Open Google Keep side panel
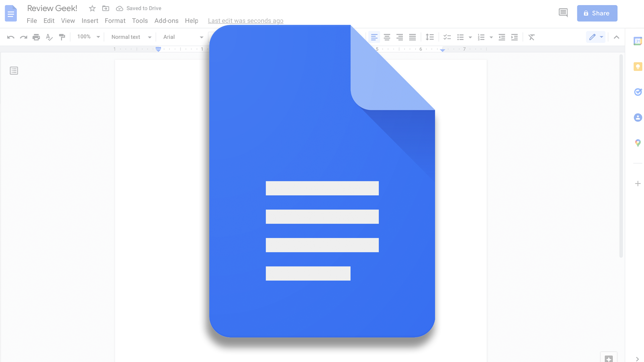The height and width of the screenshot is (362, 644). pyautogui.click(x=638, y=66)
